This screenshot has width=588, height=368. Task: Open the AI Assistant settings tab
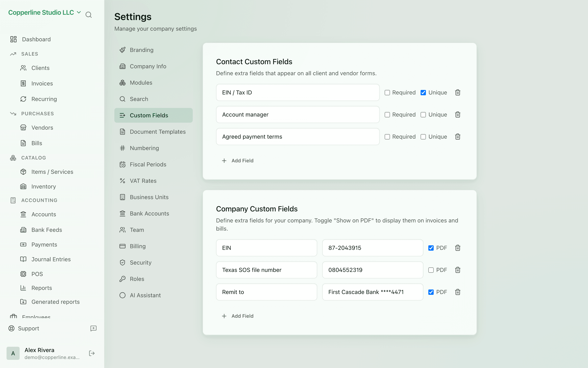(153, 295)
